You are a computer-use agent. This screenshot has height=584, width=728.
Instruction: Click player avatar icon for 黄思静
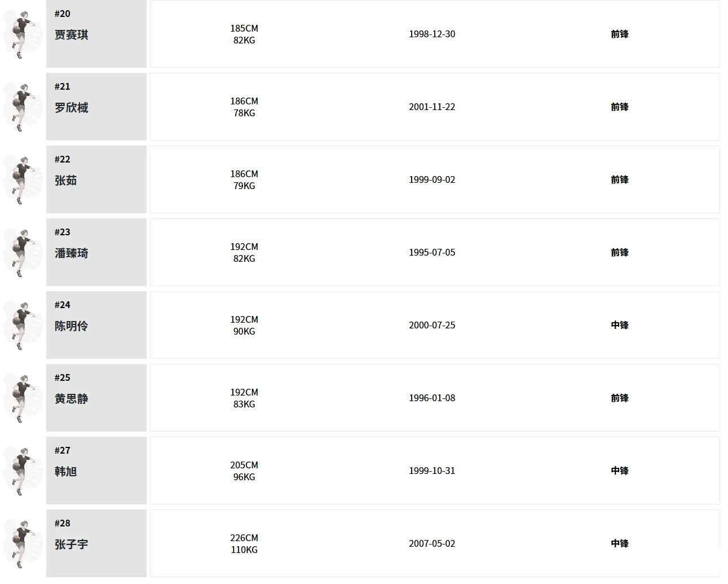click(23, 398)
